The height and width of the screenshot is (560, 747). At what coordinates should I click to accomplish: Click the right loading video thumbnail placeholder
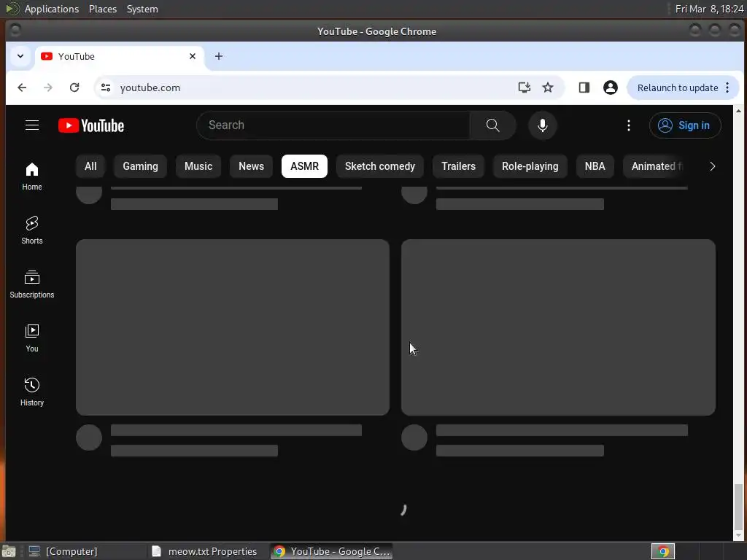(558, 327)
